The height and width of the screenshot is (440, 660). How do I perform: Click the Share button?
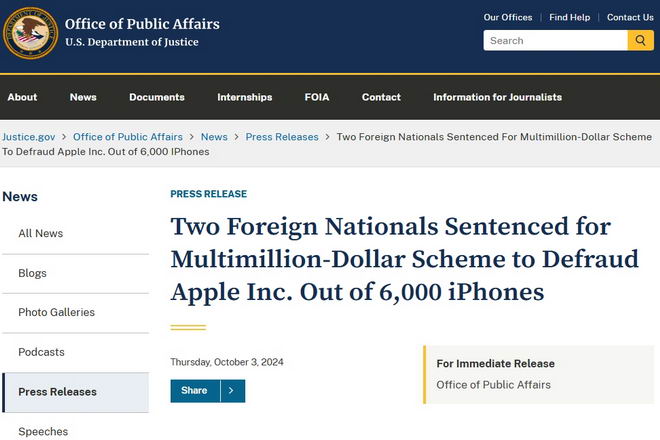pyautogui.click(x=194, y=391)
